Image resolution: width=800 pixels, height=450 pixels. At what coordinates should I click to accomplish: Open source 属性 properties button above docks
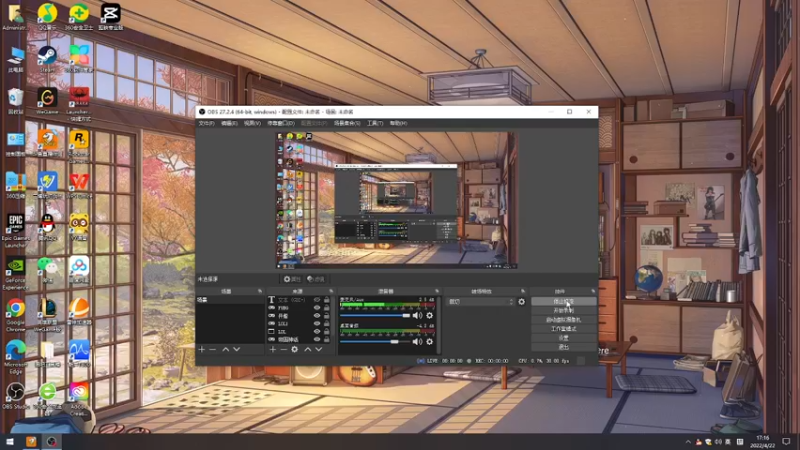tap(292, 279)
